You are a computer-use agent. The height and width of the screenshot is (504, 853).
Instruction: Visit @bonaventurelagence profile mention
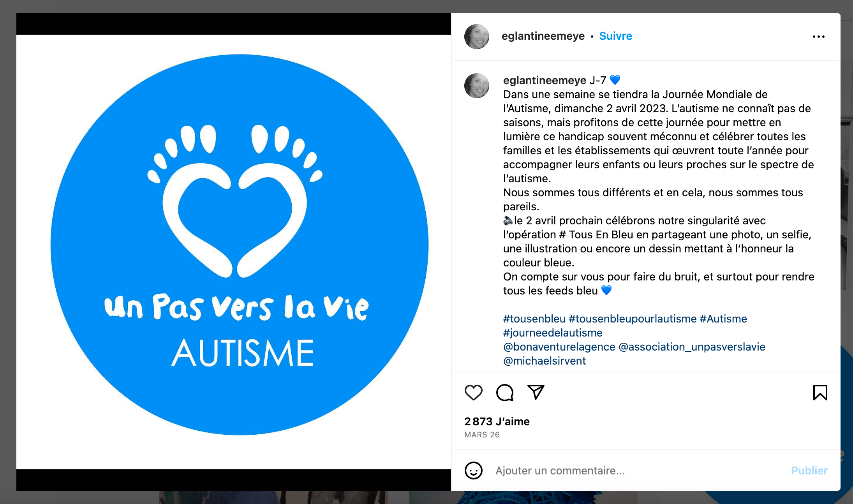pyautogui.click(x=559, y=347)
